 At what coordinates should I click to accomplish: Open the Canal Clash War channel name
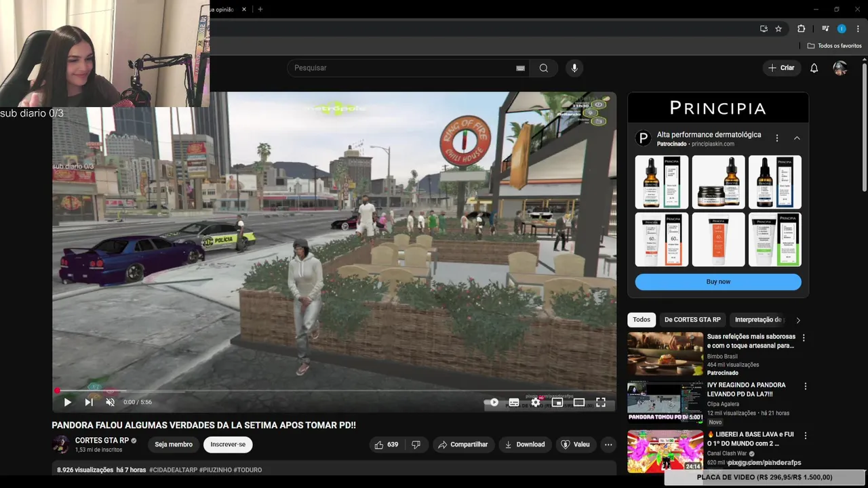coord(727,453)
